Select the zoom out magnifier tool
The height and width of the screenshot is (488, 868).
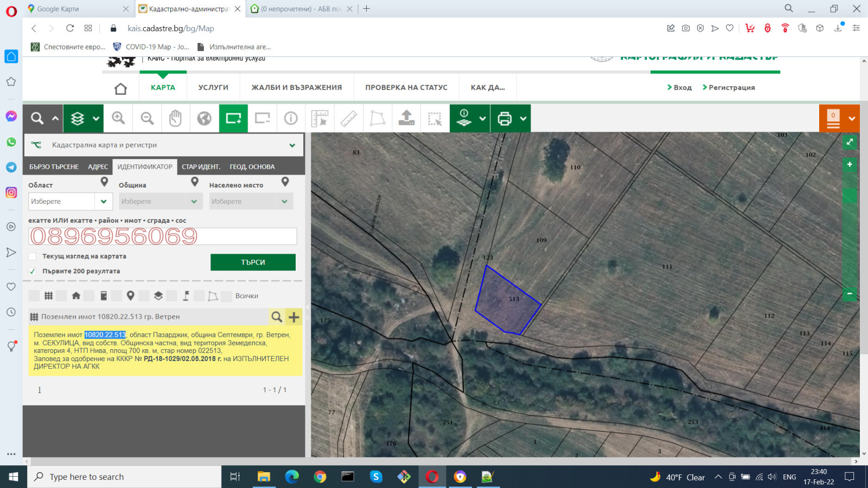click(147, 118)
